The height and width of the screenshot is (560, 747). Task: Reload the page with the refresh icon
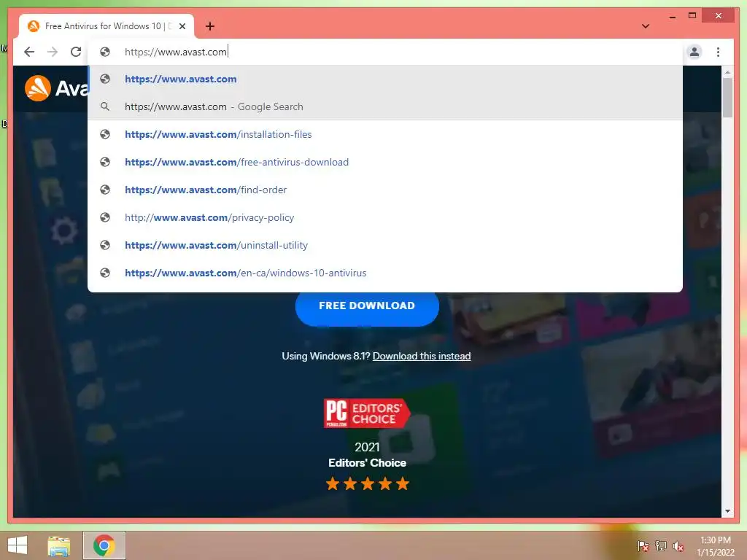click(x=76, y=52)
